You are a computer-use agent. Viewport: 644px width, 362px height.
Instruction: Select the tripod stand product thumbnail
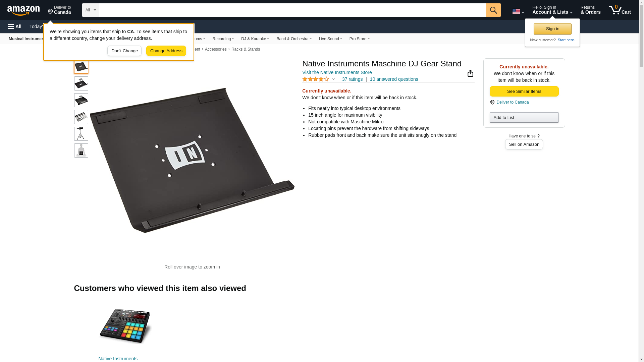tap(81, 134)
